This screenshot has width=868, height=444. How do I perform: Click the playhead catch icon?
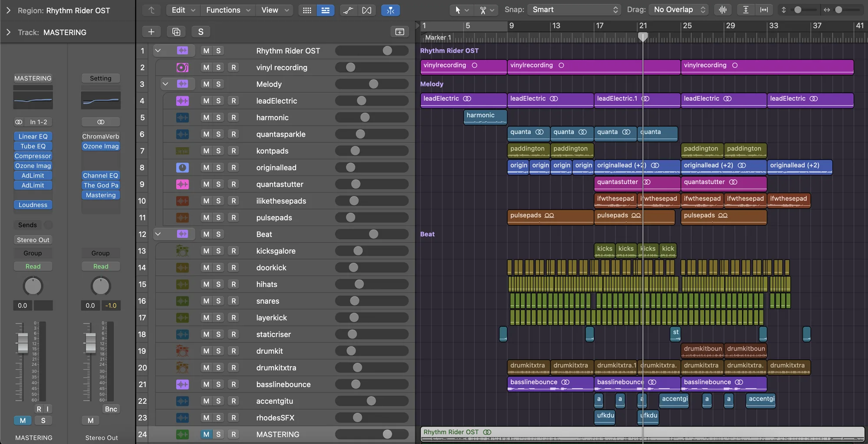tap(390, 10)
